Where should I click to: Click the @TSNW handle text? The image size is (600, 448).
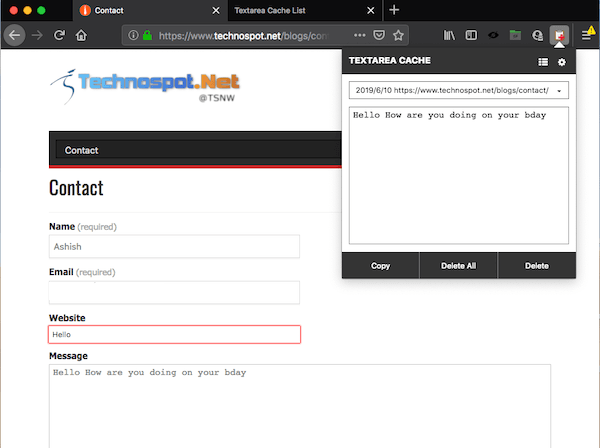point(217,98)
